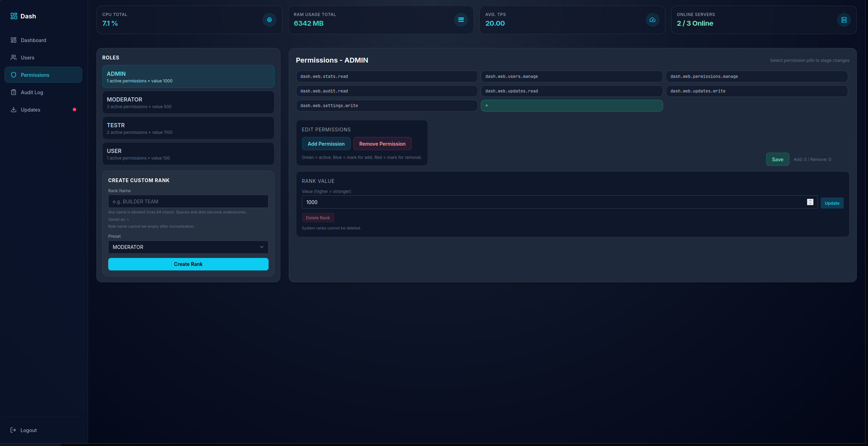868x446 pixels.
Task: Click the Delete Rank button
Action: 318,218
